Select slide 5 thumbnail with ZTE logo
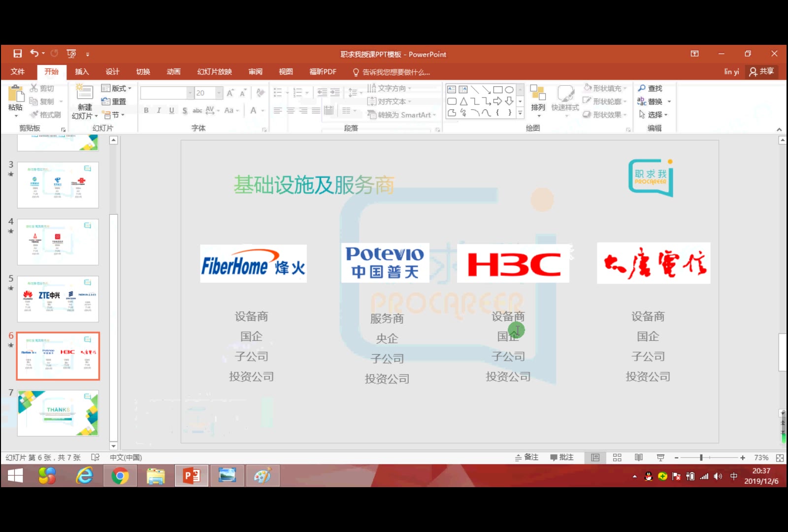 pos(58,299)
